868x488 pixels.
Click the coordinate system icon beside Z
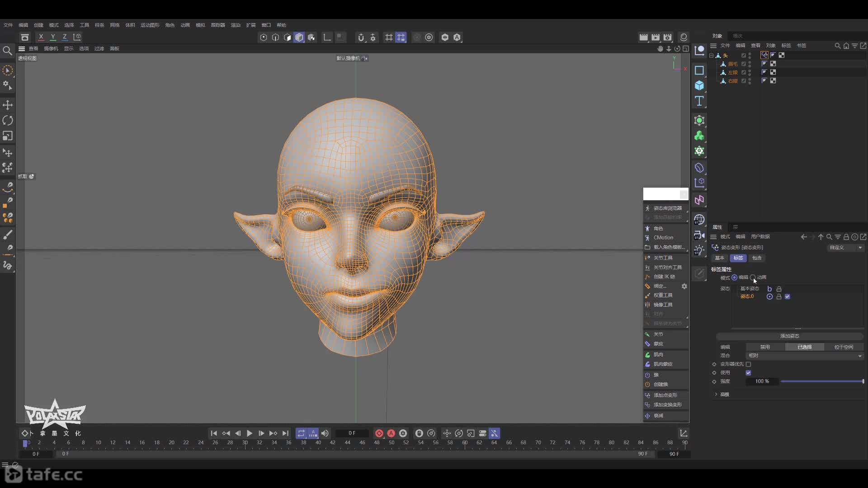(x=77, y=37)
